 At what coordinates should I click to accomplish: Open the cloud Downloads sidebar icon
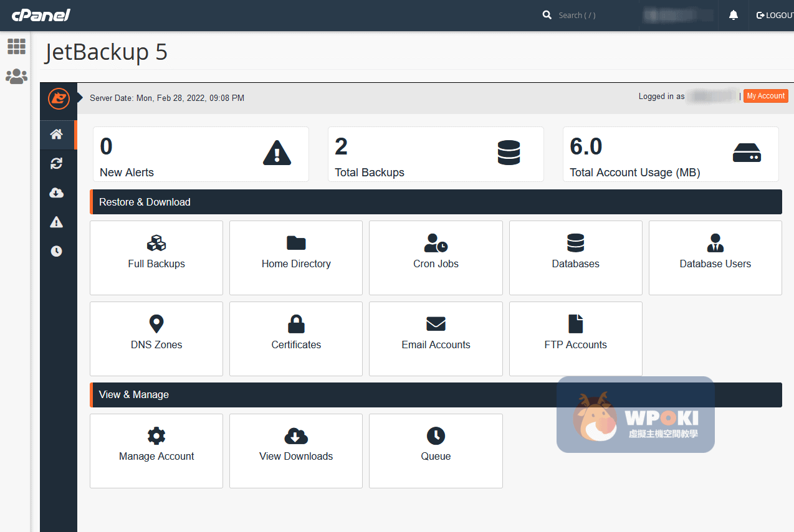57,193
